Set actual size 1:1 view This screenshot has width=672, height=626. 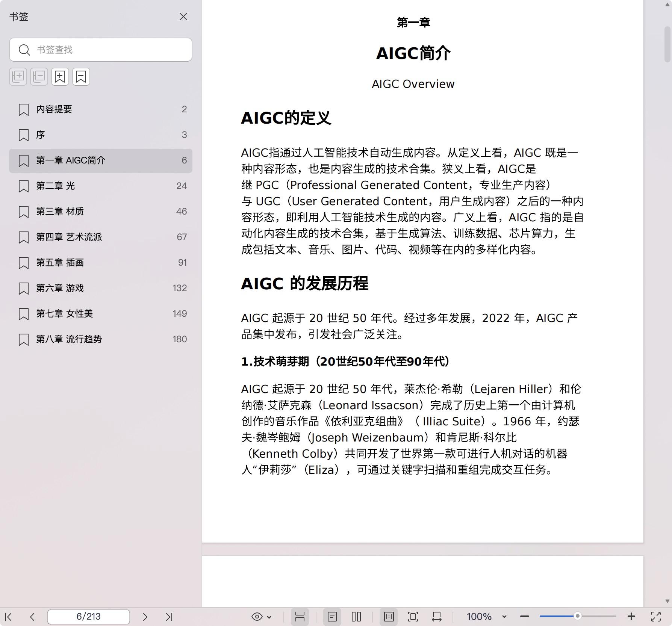tap(389, 617)
